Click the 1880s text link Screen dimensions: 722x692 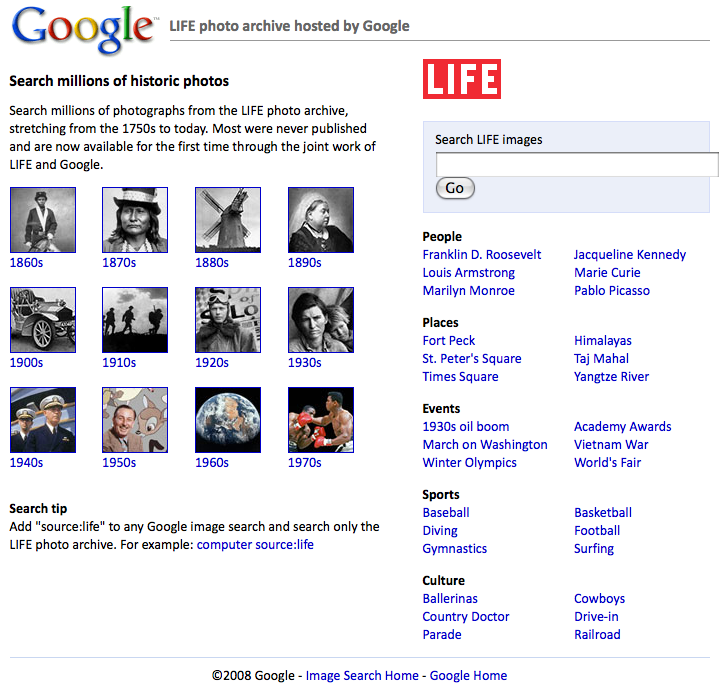tap(212, 263)
